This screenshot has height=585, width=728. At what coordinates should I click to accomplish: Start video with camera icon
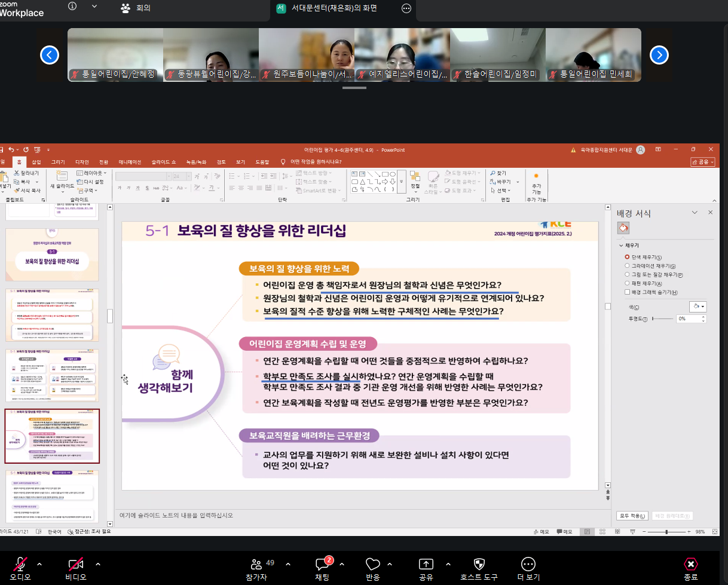(x=75, y=564)
